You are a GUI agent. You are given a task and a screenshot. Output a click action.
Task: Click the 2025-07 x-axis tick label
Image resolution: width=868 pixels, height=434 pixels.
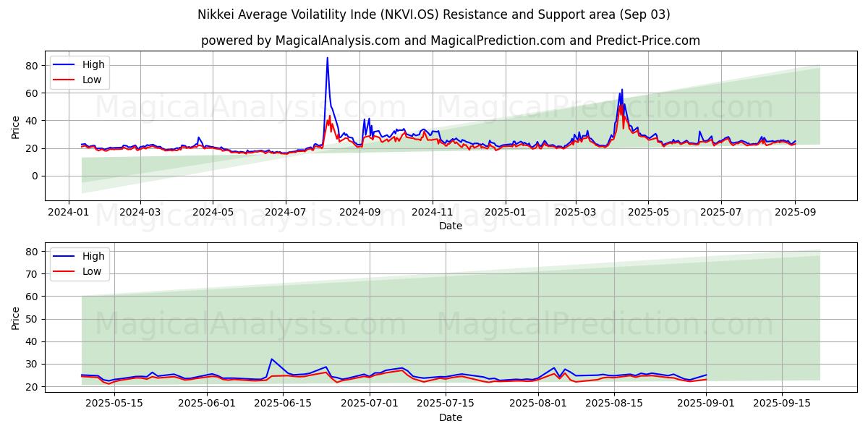pyautogui.click(x=721, y=213)
